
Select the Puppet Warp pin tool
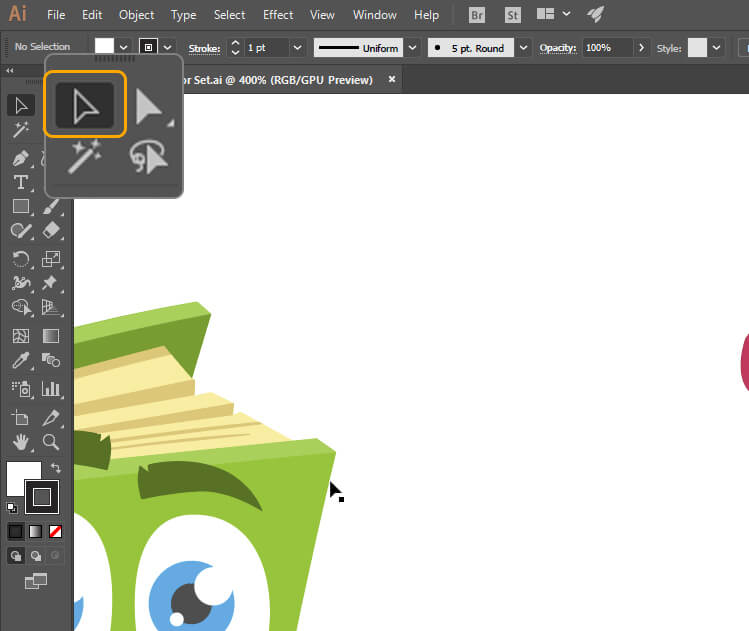tap(50, 283)
